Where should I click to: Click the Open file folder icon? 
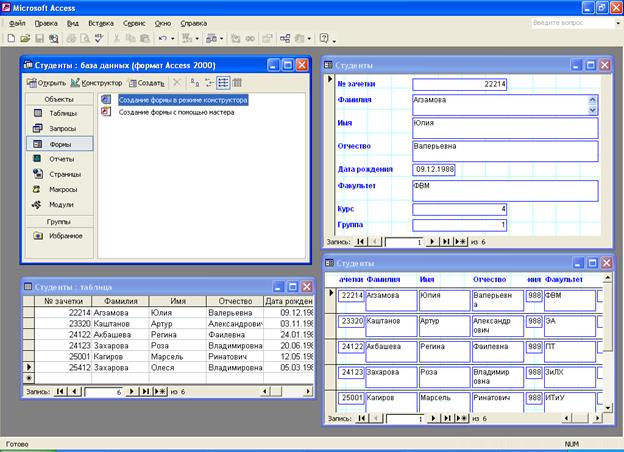(x=24, y=38)
